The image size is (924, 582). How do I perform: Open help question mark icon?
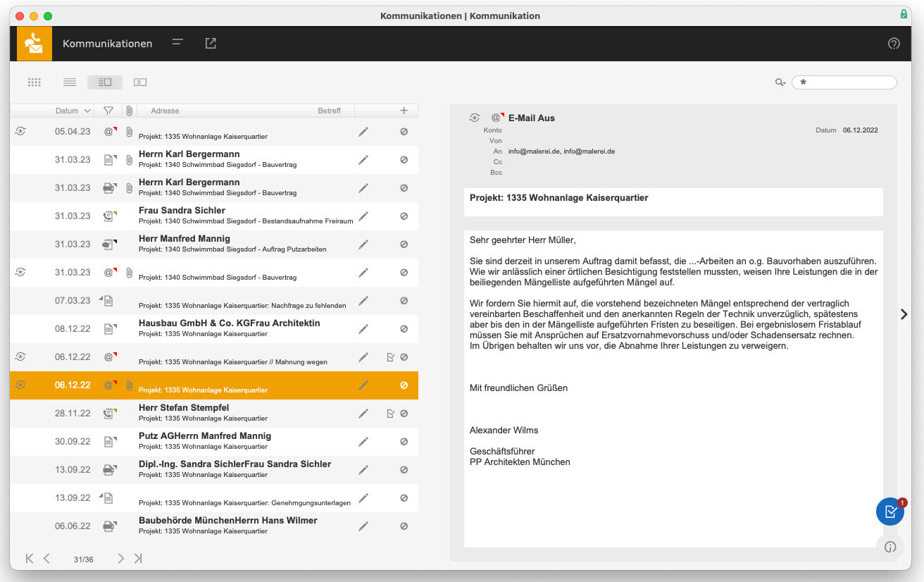[x=894, y=44]
